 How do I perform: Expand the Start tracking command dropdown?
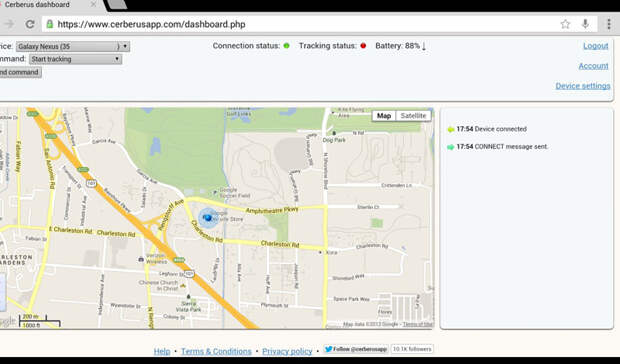tap(75, 59)
